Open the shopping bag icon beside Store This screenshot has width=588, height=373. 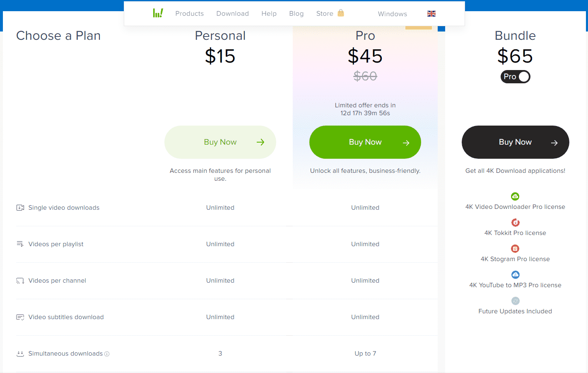341,13
